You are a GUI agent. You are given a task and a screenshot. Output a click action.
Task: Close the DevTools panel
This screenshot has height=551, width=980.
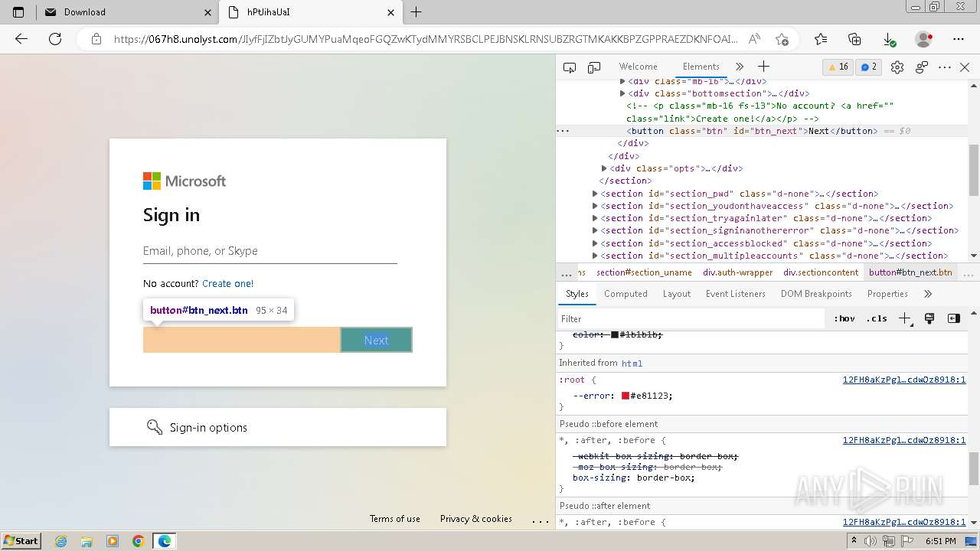click(965, 67)
